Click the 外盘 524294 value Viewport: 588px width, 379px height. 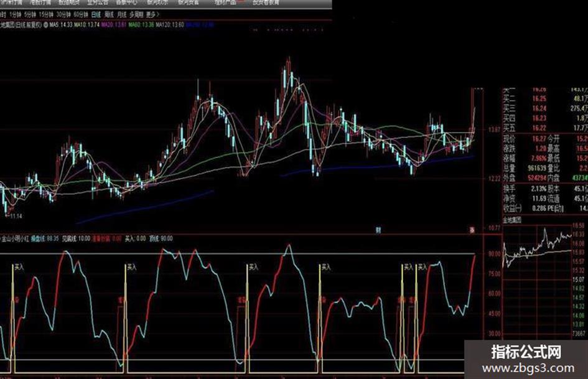tap(537, 178)
